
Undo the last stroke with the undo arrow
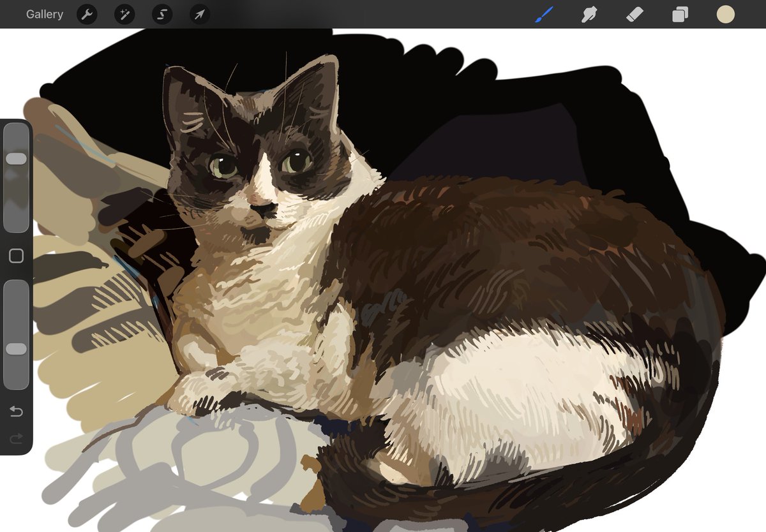click(x=16, y=411)
